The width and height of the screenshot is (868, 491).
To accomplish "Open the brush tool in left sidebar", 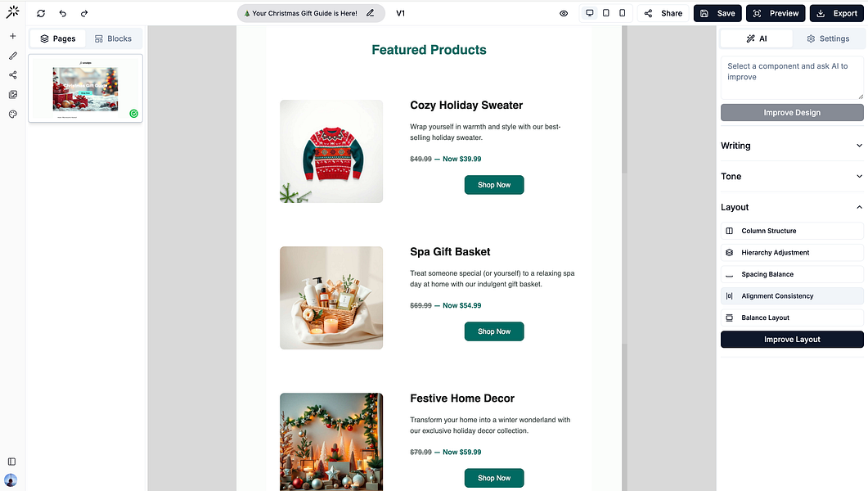I will [12, 56].
